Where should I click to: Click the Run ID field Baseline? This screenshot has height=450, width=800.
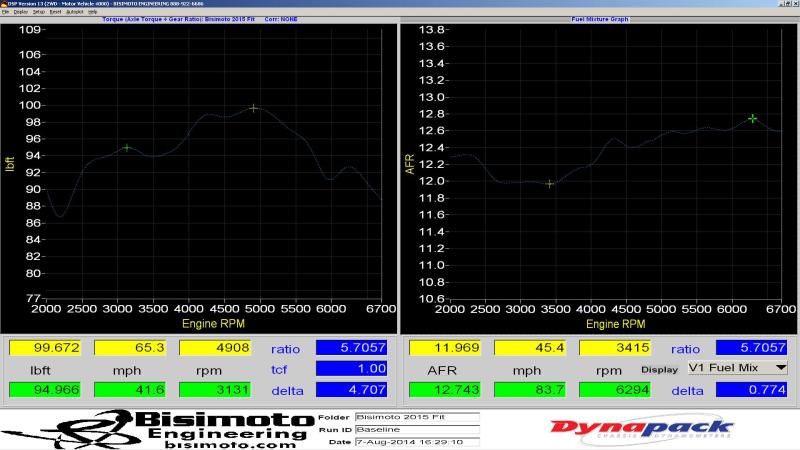tap(417, 430)
